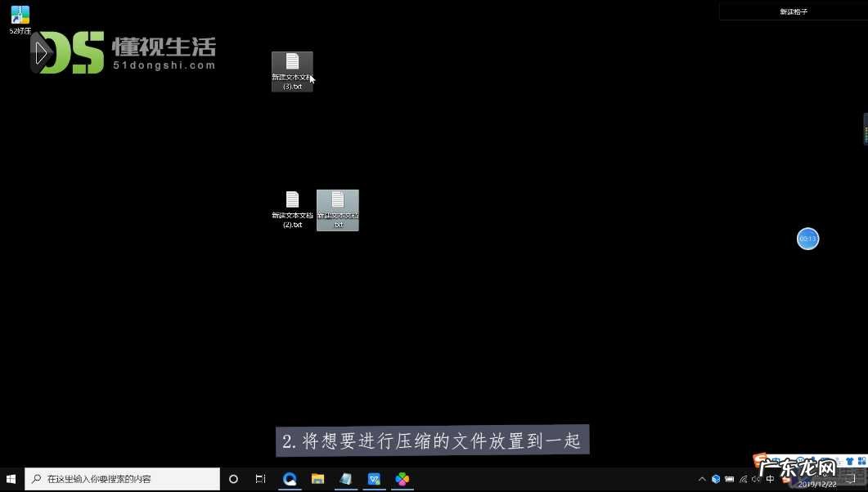Open the Windows Start menu
The width and height of the screenshot is (868, 492).
(11, 479)
